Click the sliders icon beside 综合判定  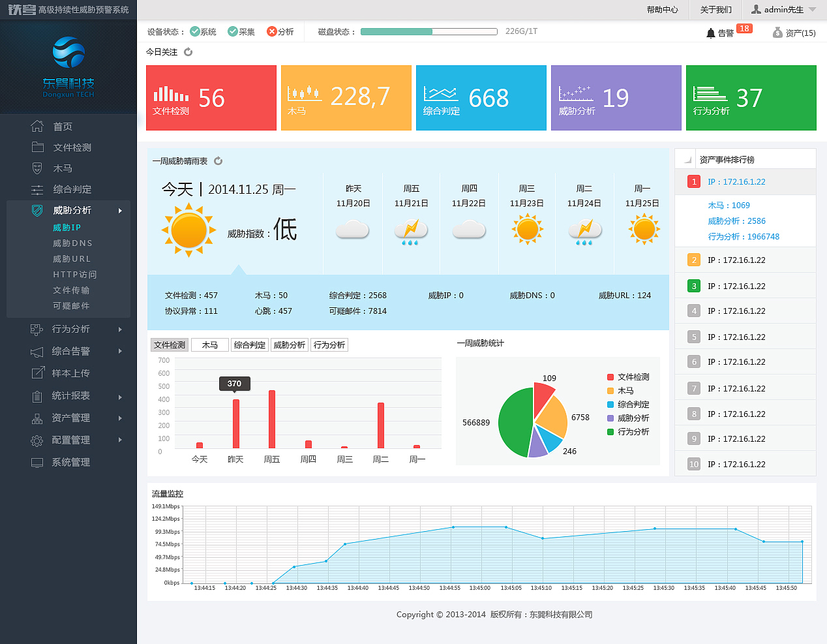(x=37, y=189)
